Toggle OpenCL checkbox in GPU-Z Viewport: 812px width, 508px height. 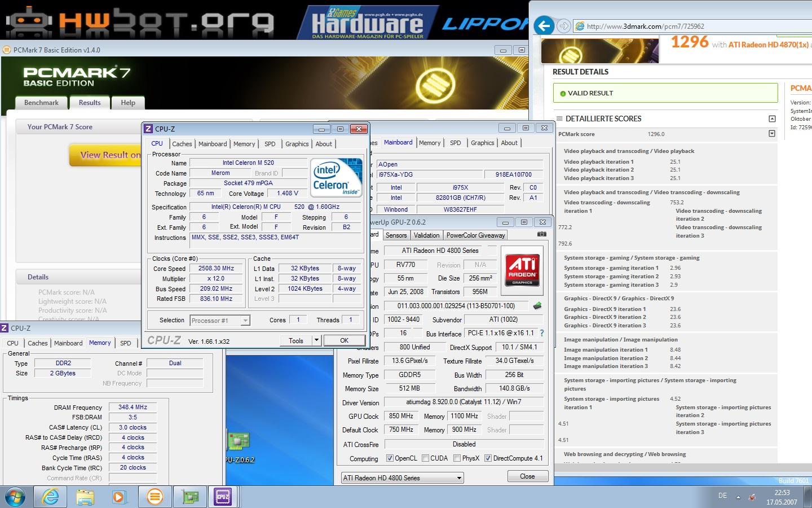tap(390, 458)
